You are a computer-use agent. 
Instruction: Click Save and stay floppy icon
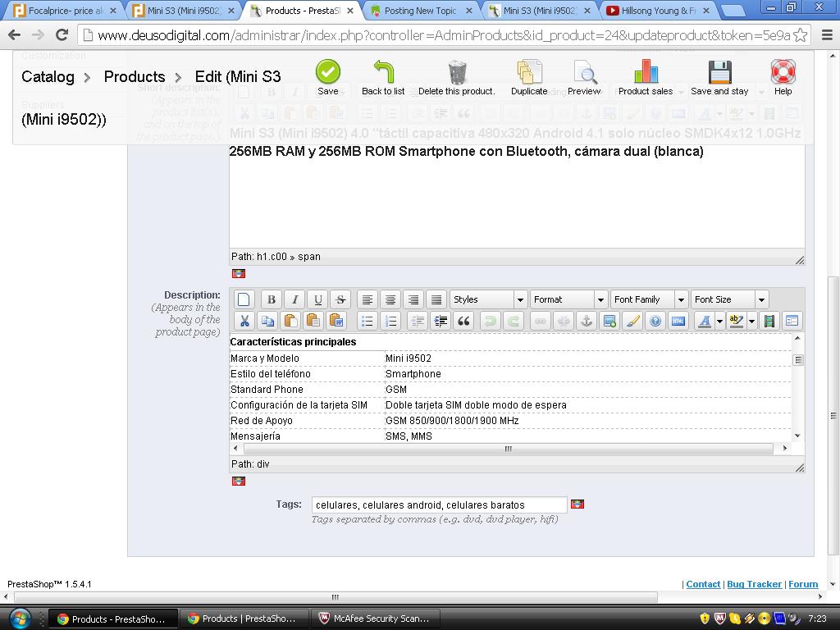click(x=719, y=72)
